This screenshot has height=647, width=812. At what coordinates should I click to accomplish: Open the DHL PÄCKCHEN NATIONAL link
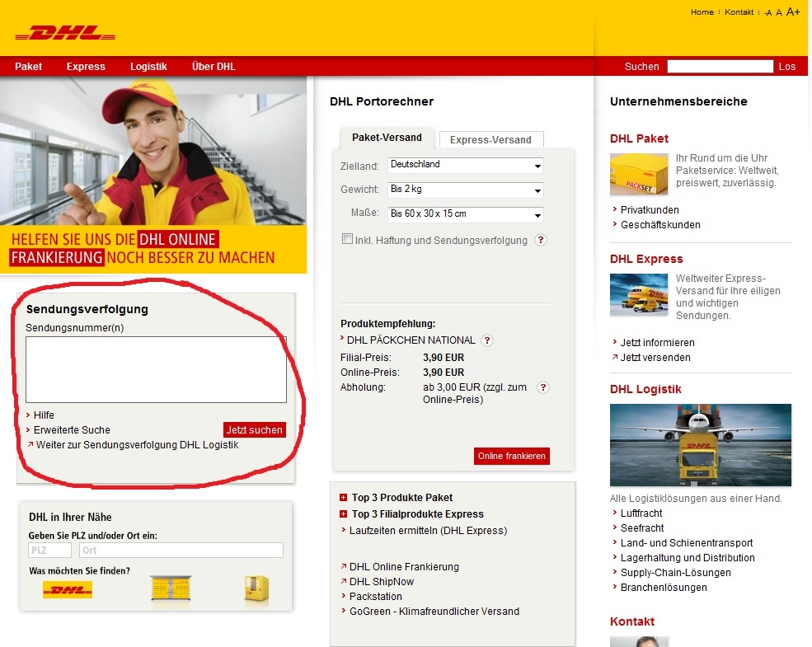coord(411,340)
